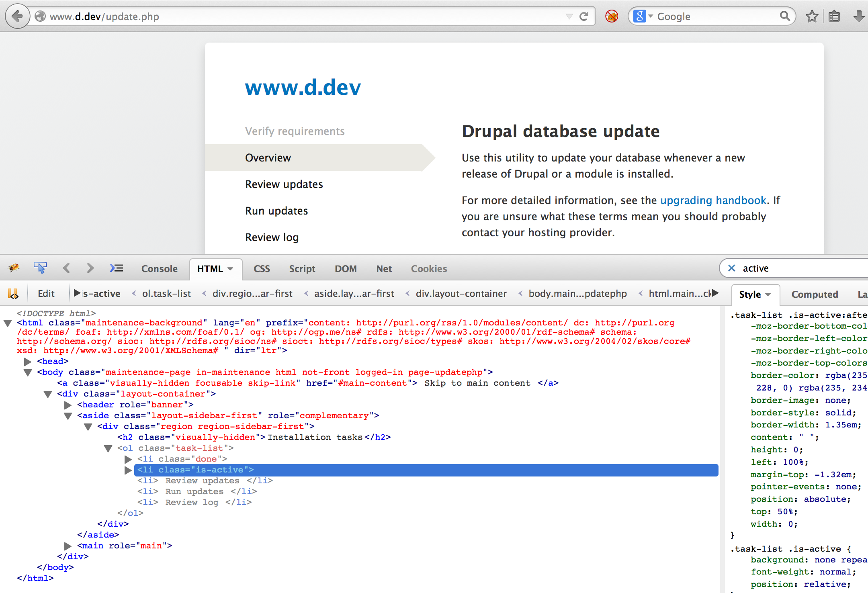Select the html.main breadcrumb
The width and height of the screenshot is (868, 593).
[x=680, y=294]
